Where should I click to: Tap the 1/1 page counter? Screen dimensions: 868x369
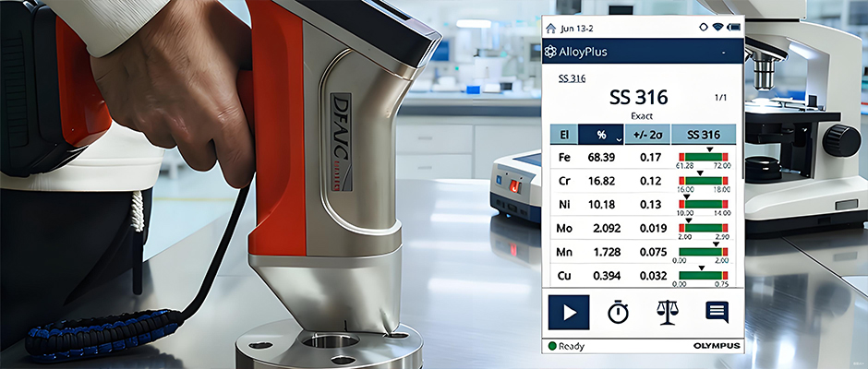coord(721,97)
